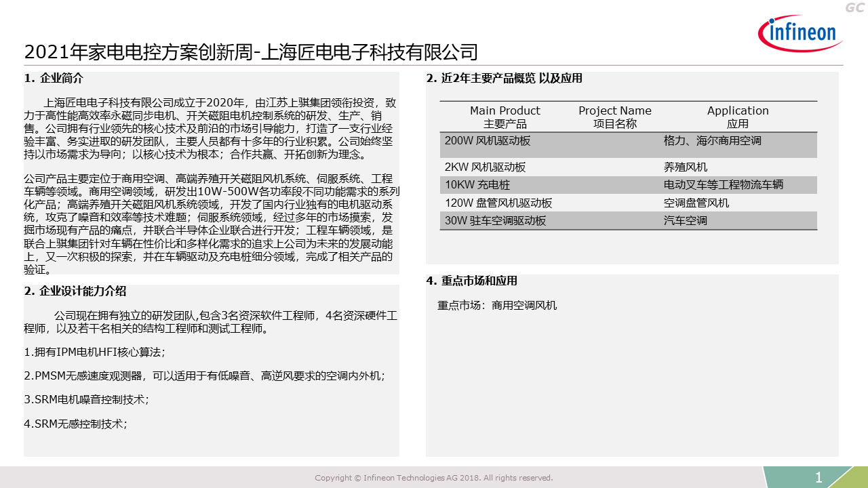The width and height of the screenshot is (868, 488).
Task: Click the heading 1. 企业简介
Action: [54, 78]
